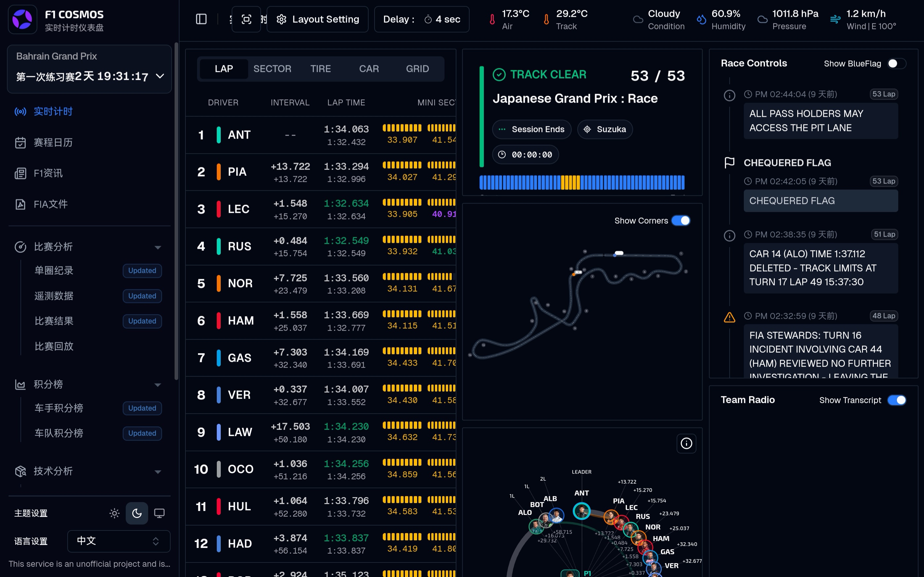
Task: Open the Bahrain Grand Prix session dropdown
Action: coord(89,69)
